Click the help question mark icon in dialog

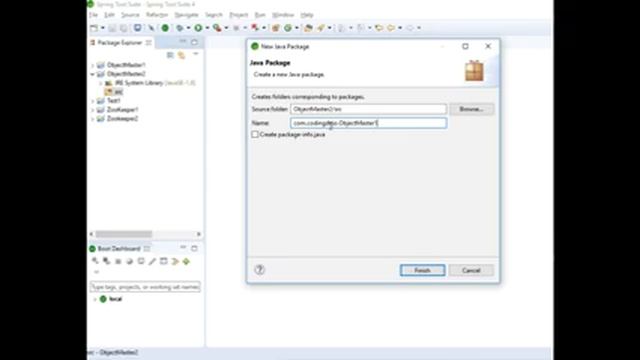pyautogui.click(x=260, y=269)
